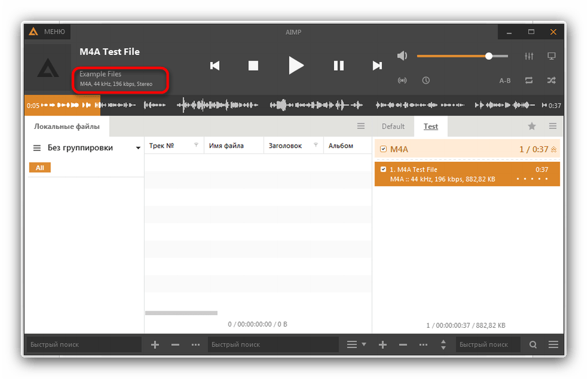
Task: Click the 0:37 remaining time label
Action: (x=555, y=105)
